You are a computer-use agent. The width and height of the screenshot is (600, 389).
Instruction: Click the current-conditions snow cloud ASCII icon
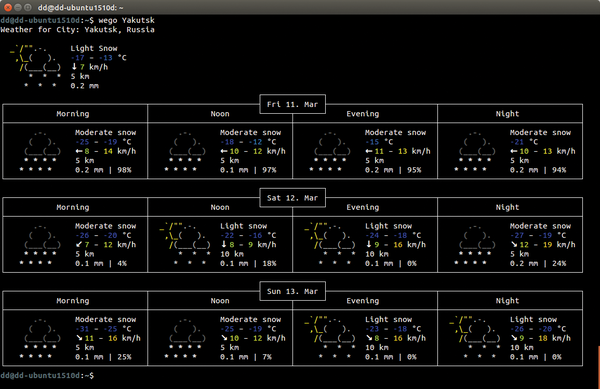pyautogui.click(x=36, y=67)
